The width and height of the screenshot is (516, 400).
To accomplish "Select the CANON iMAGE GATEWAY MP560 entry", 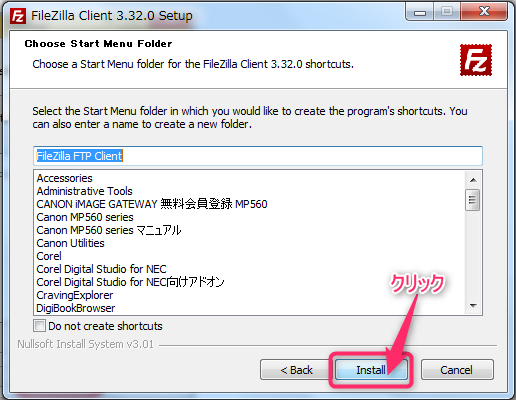I will coord(152,204).
